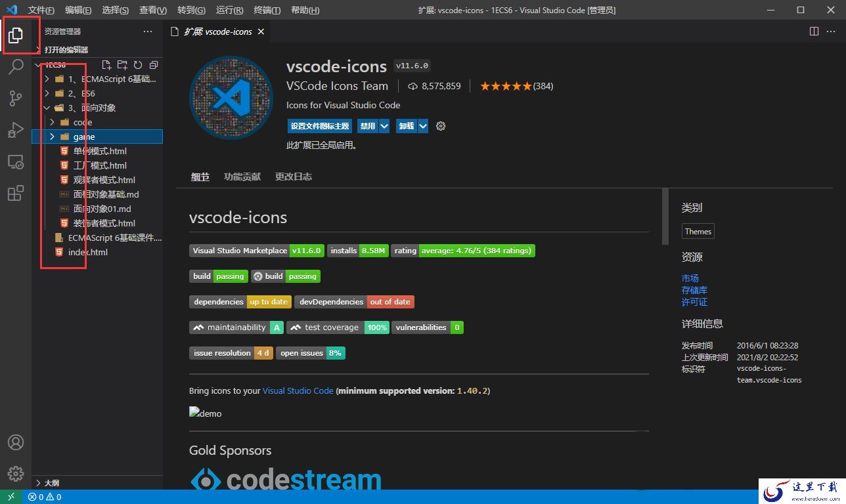
Task: Open the Remote Explorer view
Action: pyautogui.click(x=16, y=161)
